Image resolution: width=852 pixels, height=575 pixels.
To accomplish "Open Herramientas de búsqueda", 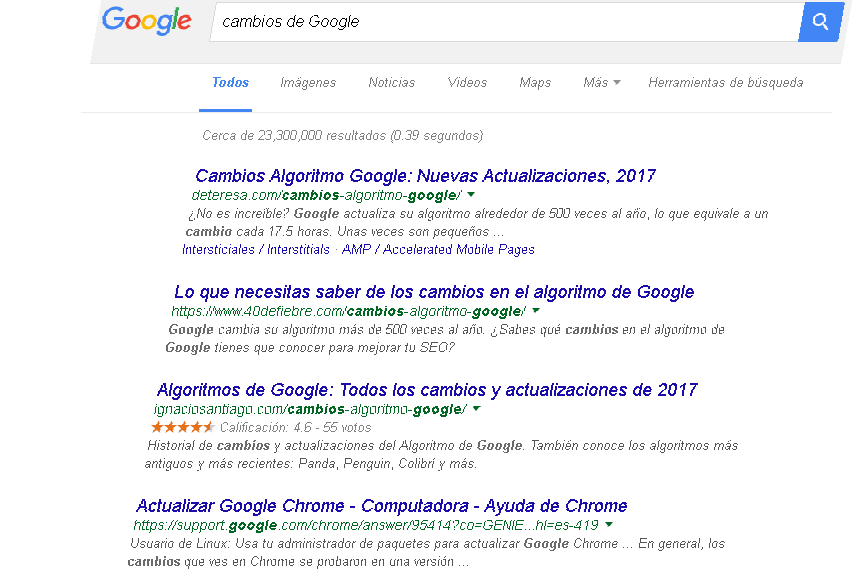I will click(725, 83).
